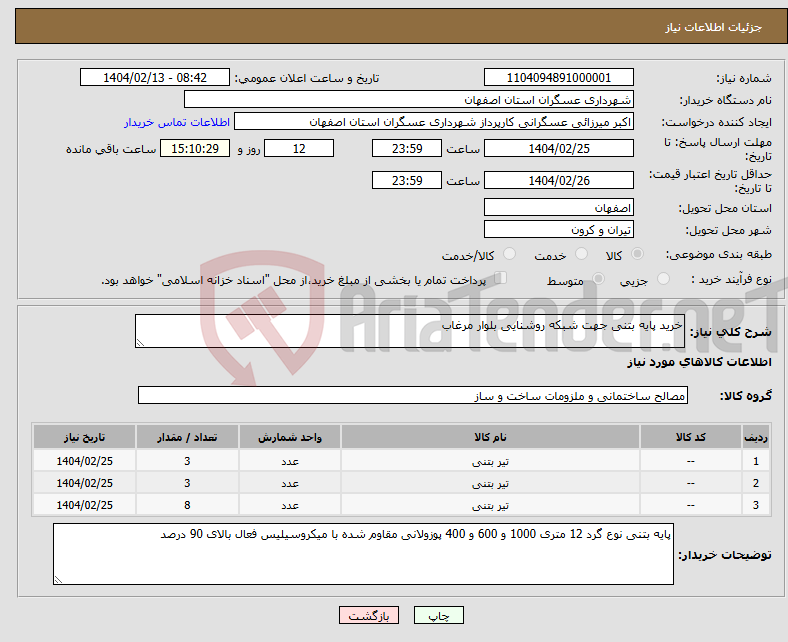Click تیر بتنی in row 2
Viewport: 788px width, 642px height.
[x=490, y=483]
